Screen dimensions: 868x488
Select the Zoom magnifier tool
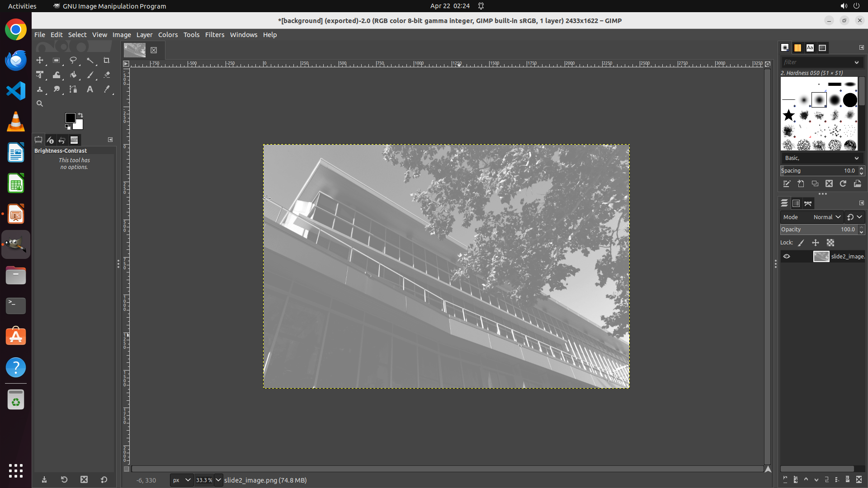40,104
